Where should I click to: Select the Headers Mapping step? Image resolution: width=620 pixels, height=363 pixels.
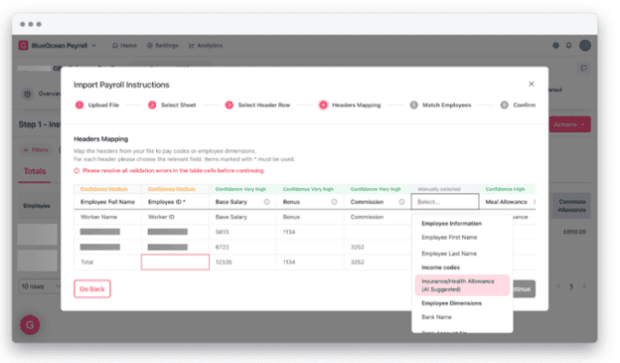(x=350, y=105)
